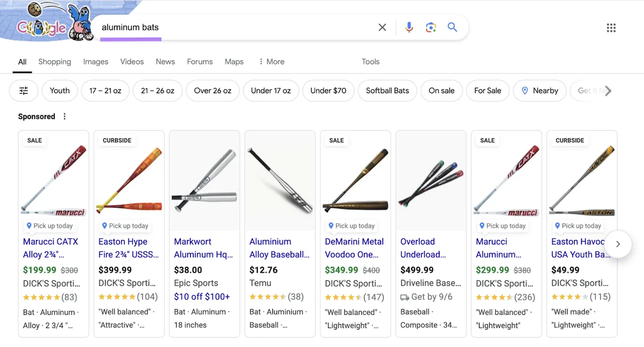Click the Get by 9/6 delivery text
The height and width of the screenshot is (347, 644).
(x=431, y=297)
